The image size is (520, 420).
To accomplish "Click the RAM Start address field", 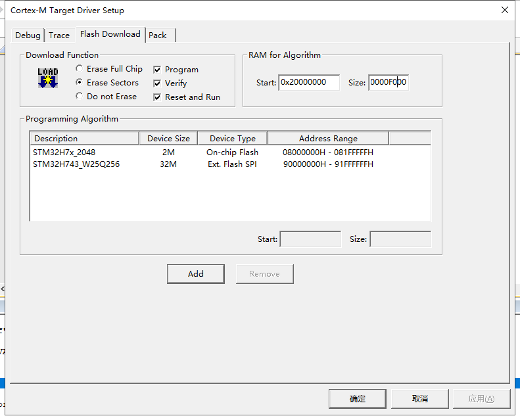I will (x=308, y=83).
